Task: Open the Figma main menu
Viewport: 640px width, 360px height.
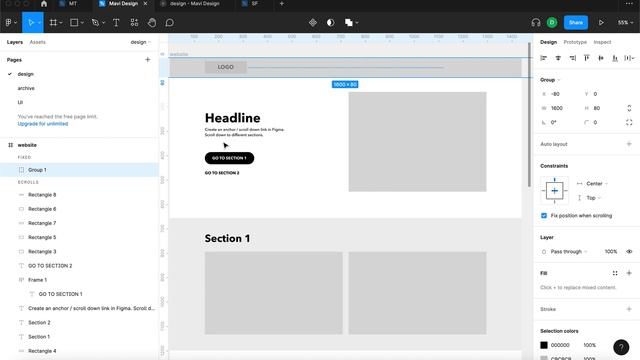Action: [9, 22]
